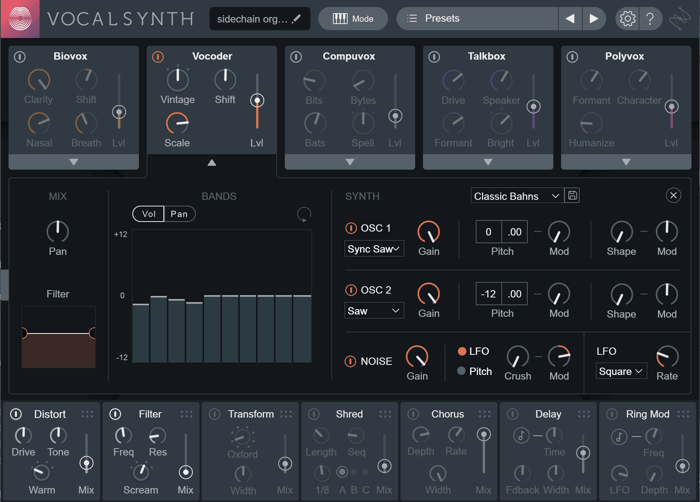Enable the Polyvox module
The image size is (700, 502).
(x=572, y=57)
